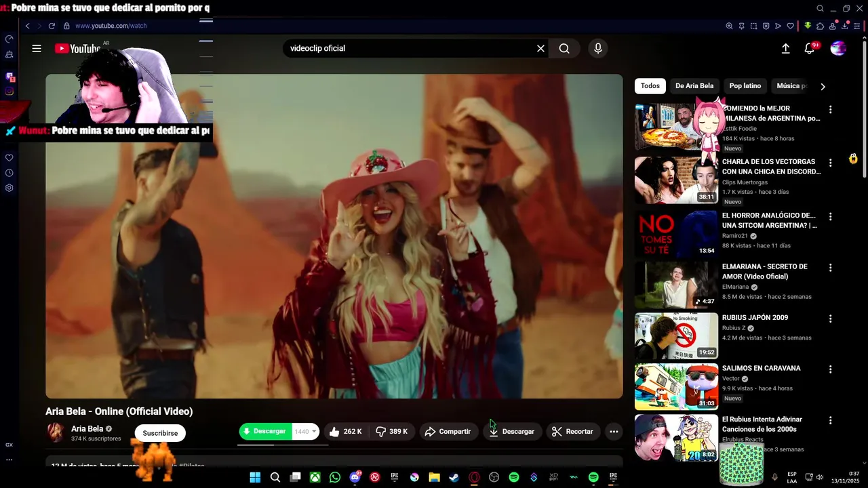The image size is (868, 488).
Task: Open options menu for MILANESA video
Action: tap(830, 110)
